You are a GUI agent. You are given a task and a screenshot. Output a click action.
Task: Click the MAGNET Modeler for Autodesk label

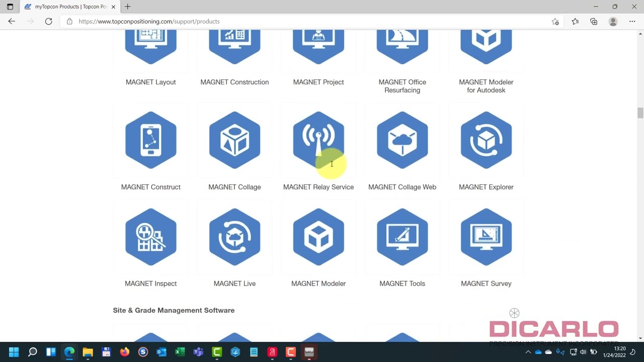pyautogui.click(x=486, y=86)
